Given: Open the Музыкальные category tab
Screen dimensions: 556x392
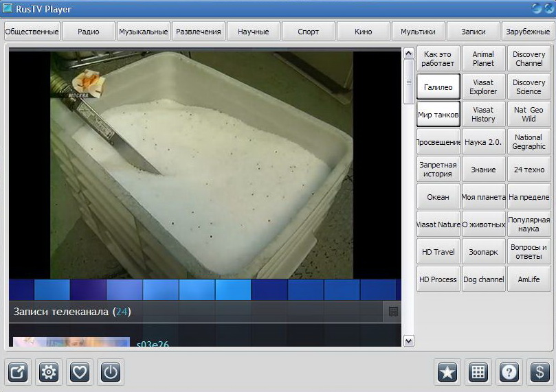Looking at the screenshot, I should tap(143, 32).
